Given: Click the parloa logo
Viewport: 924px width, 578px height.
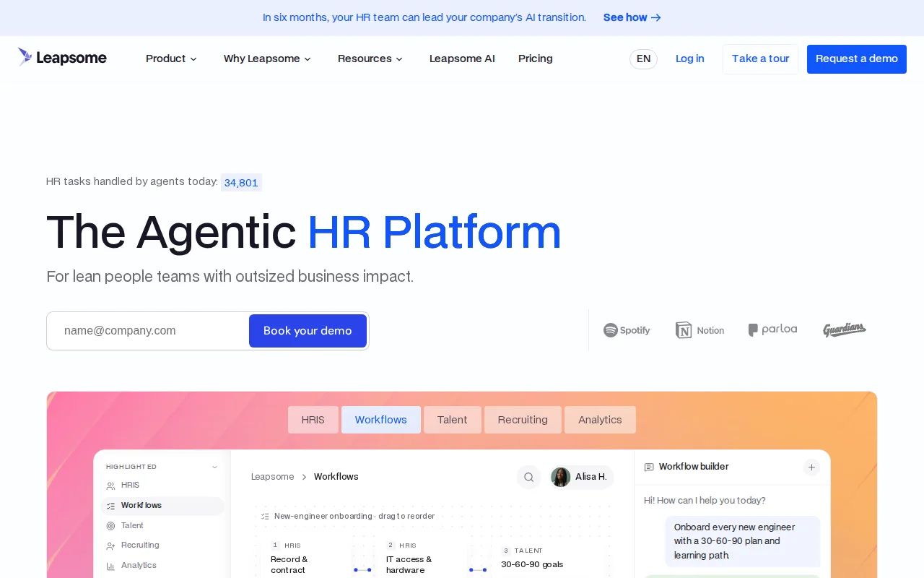Looking at the screenshot, I should pyautogui.click(x=772, y=329).
